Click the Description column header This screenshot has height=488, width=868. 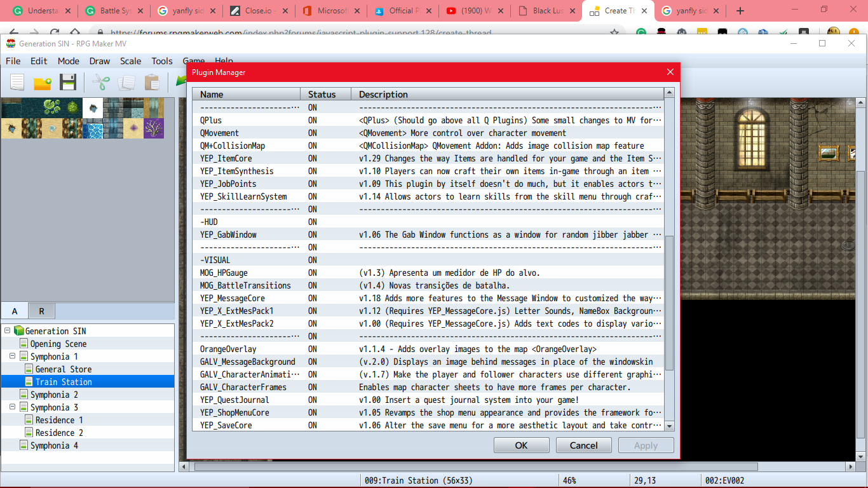pyautogui.click(x=508, y=94)
